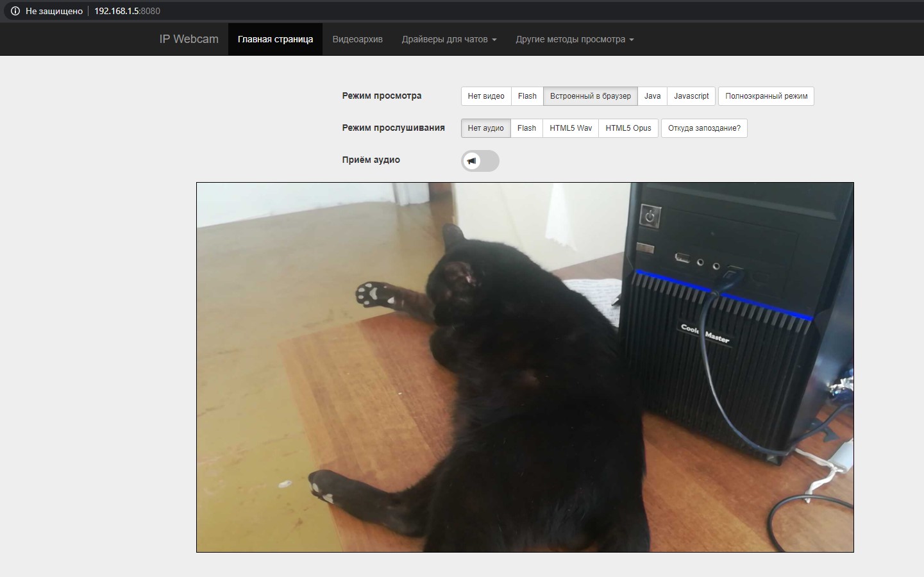Viewport: 924px width, 577px height.
Task: Choose HTML5 Opus audio mode
Action: [628, 128]
